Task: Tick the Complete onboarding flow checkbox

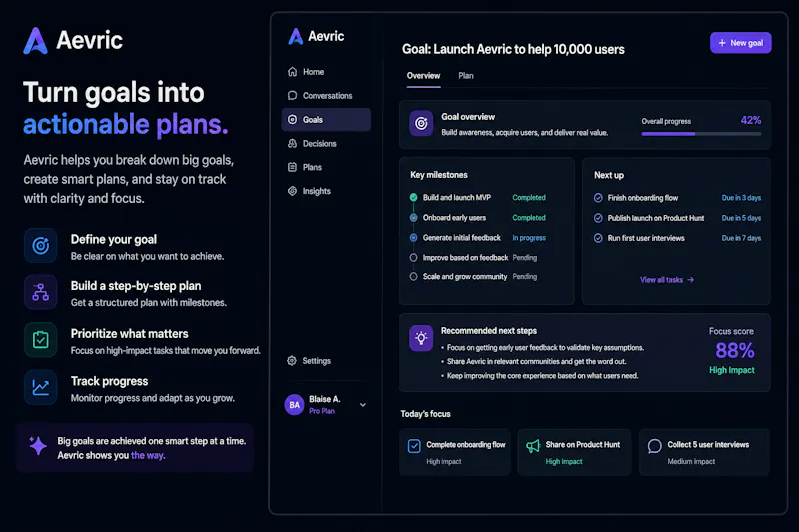Action: (414, 446)
